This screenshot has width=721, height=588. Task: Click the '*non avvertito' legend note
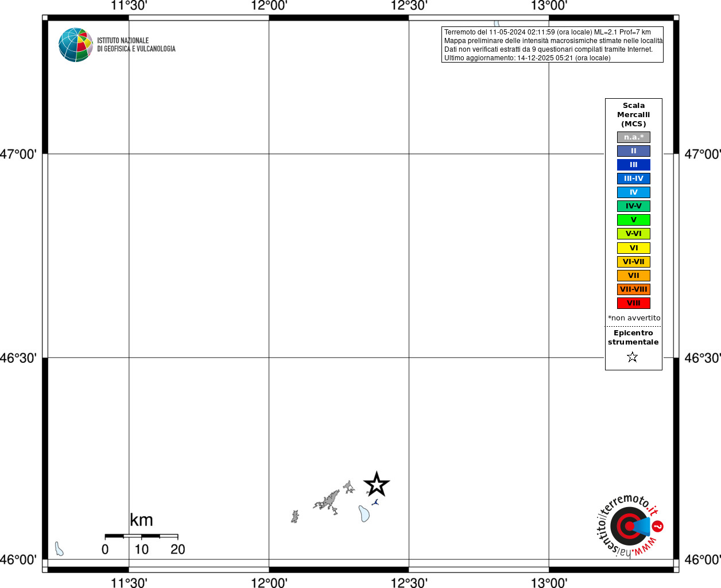634,318
